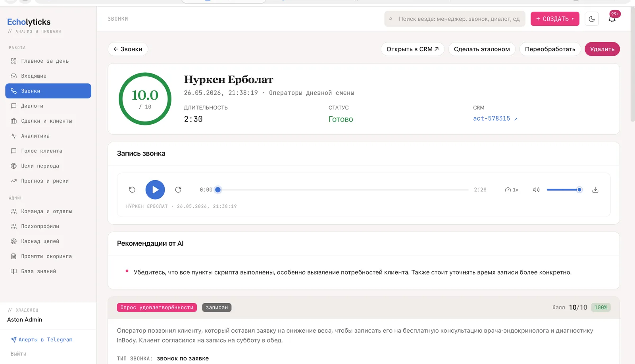Rewind the call recording
The height and width of the screenshot is (364, 635).
tap(132, 190)
